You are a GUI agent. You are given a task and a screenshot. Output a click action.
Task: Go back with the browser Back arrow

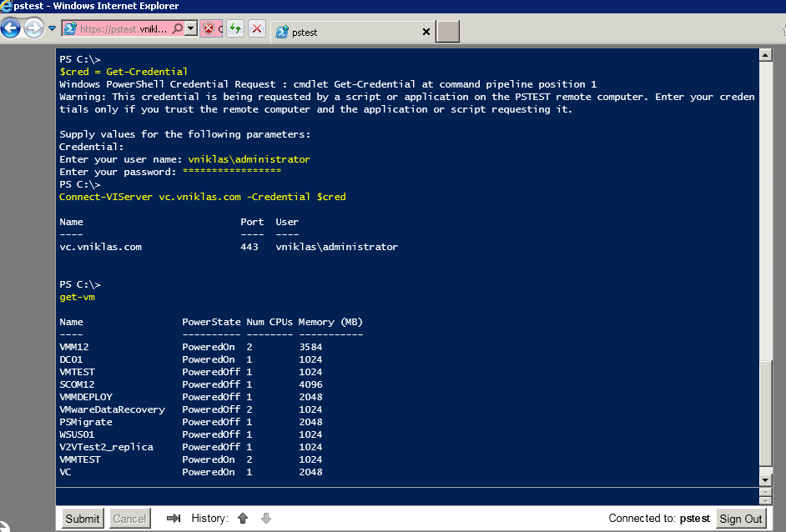[11, 28]
